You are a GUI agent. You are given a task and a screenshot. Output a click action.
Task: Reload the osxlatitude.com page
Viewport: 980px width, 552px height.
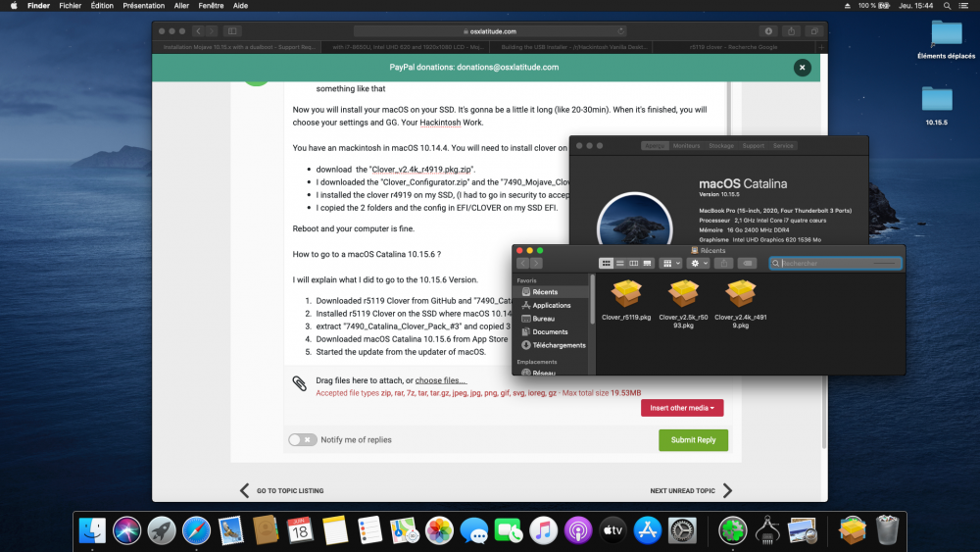620,31
